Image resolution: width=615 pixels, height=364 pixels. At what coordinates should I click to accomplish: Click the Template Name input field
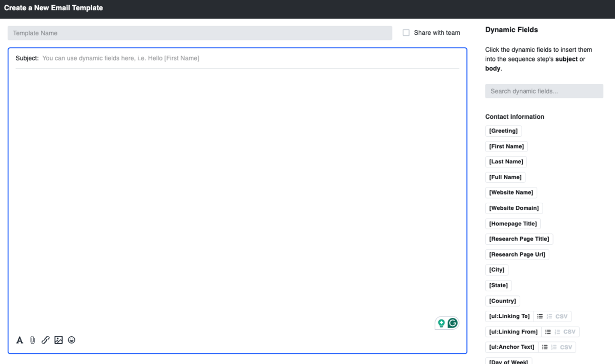pos(199,33)
